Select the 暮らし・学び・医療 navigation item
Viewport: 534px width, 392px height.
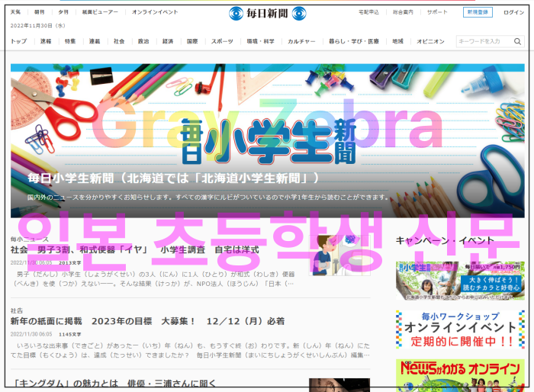tap(354, 41)
